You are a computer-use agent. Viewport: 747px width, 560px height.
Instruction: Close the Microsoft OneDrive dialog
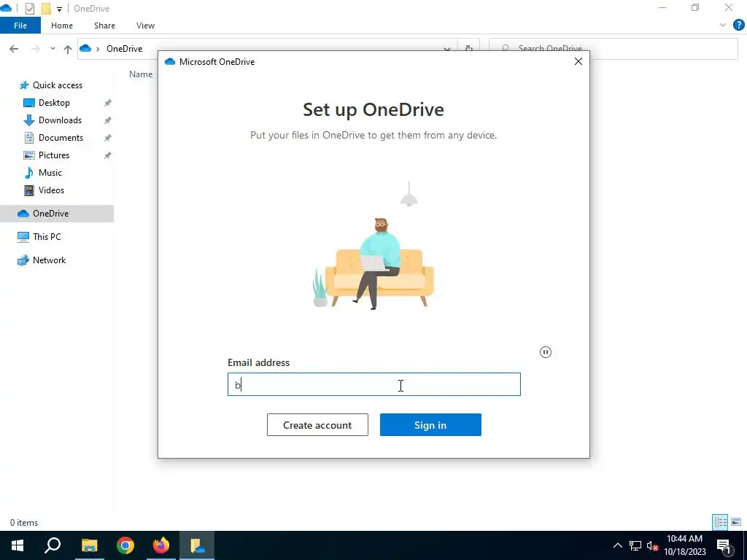point(578,61)
